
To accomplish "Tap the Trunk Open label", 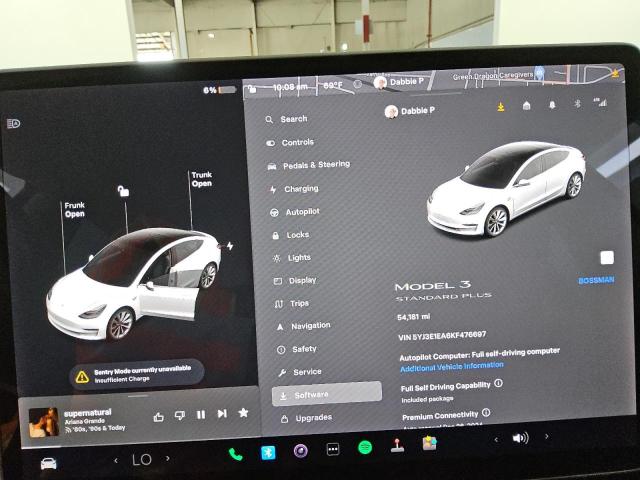I will pos(202,179).
